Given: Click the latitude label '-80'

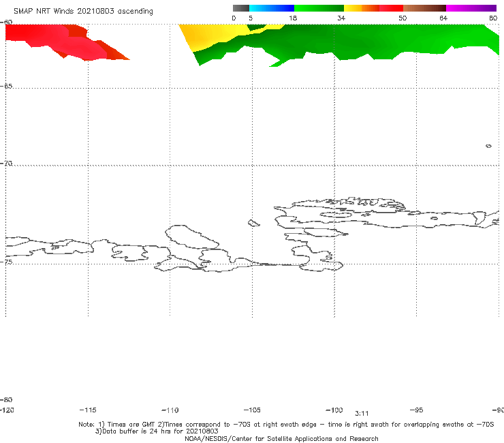Looking at the screenshot, I should (6, 400).
